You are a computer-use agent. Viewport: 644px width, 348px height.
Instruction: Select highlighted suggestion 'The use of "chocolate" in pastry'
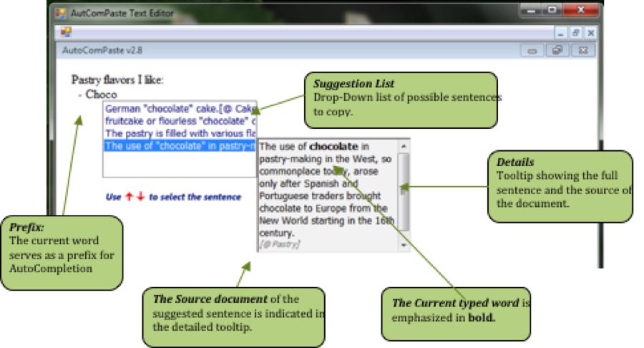click(180, 145)
